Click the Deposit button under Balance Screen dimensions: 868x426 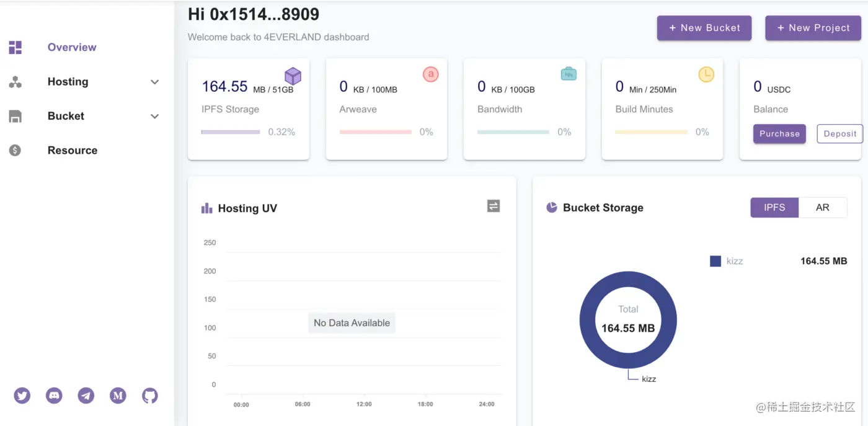pyautogui.click(x=839, y=134)
